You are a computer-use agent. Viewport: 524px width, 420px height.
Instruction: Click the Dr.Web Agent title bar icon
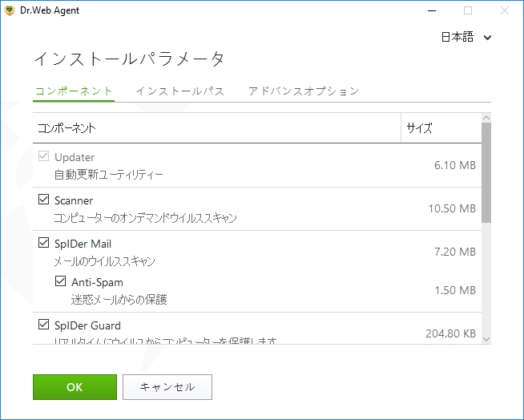click(10, 10)
